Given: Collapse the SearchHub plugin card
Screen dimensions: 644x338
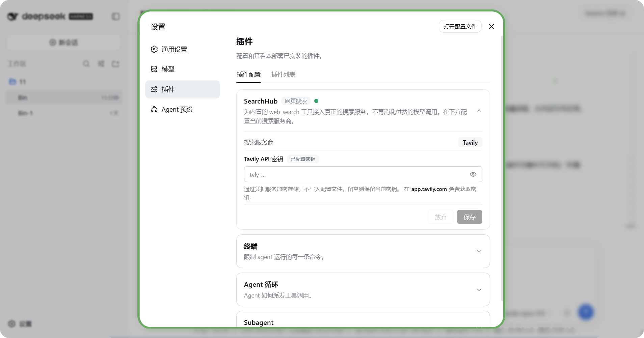Looking at the screenshot, I should tap(479, 111).
